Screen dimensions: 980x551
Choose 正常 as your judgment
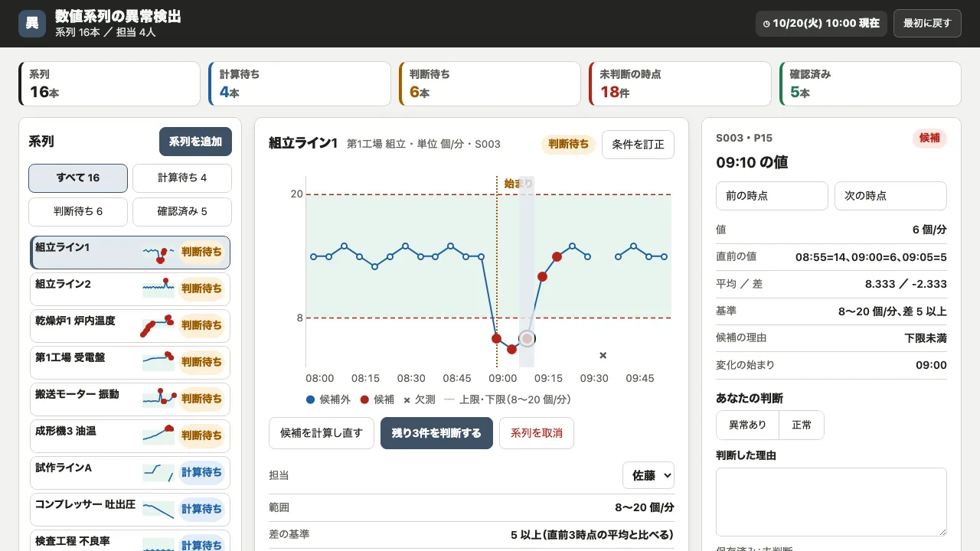point(802,425)
